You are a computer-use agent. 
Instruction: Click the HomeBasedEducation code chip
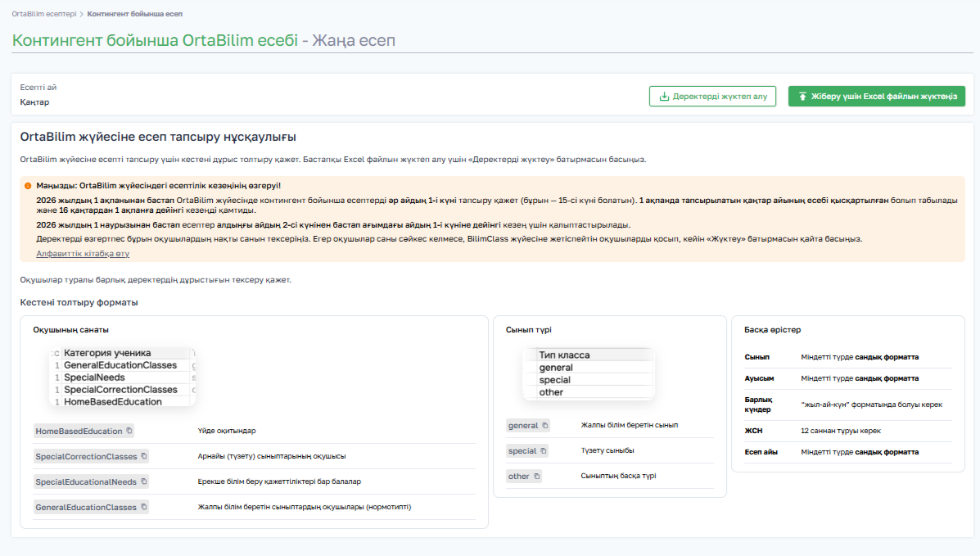pyautogui.click(x=84, y=431)
